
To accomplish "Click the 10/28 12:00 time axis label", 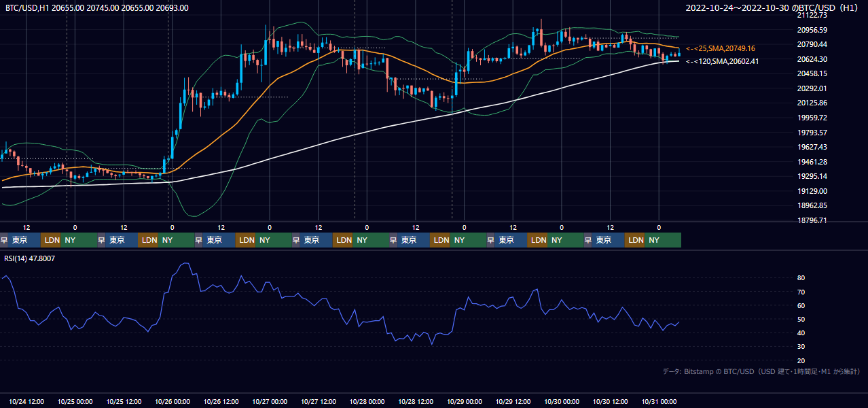I will click(x=416, y=402).
